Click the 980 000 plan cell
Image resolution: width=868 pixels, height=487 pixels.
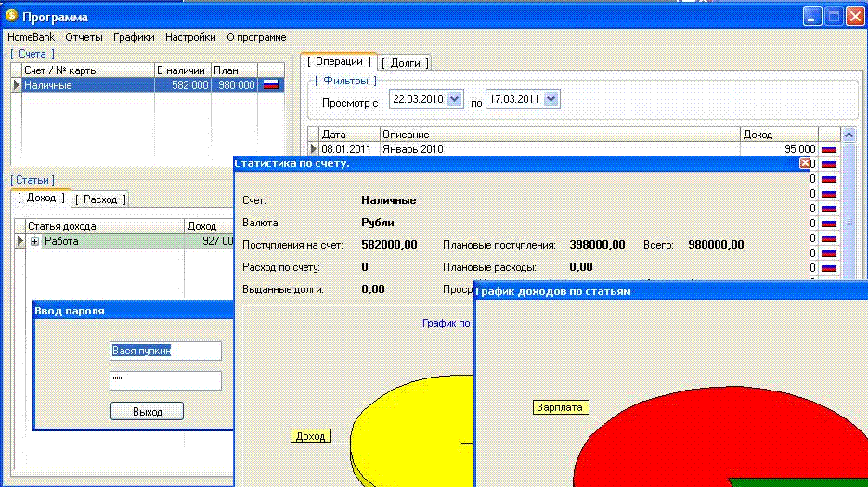235,84
